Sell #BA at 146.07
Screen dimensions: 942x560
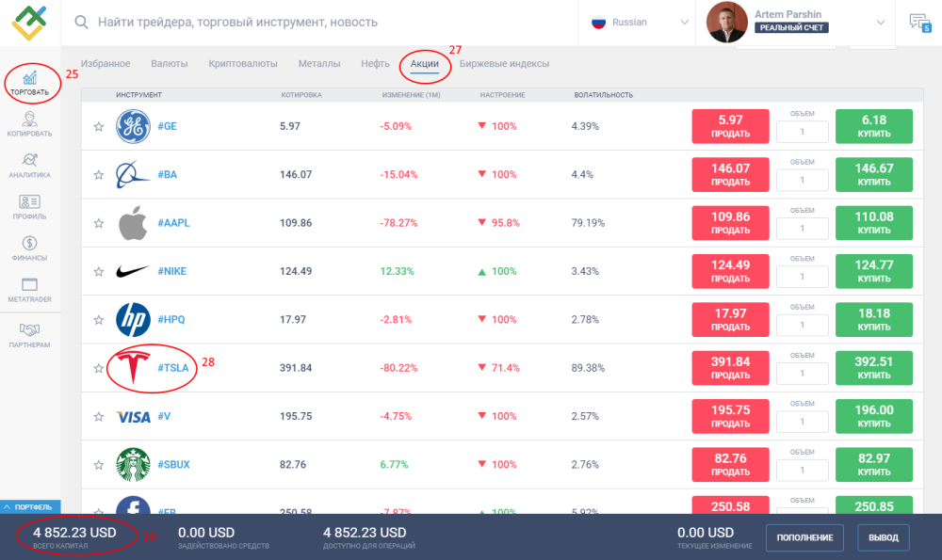pos(731,175)
